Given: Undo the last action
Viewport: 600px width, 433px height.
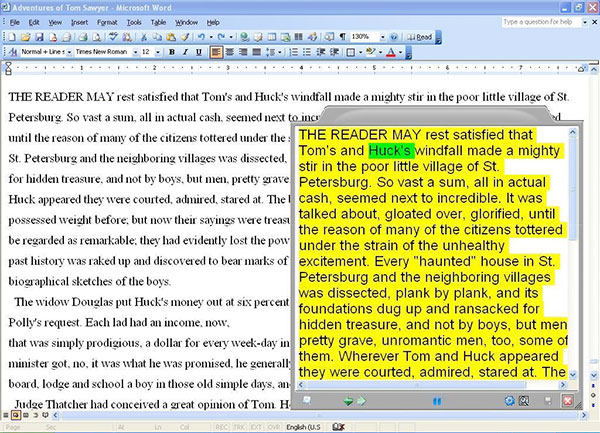Looking at the screenshot, I should 201,37.
